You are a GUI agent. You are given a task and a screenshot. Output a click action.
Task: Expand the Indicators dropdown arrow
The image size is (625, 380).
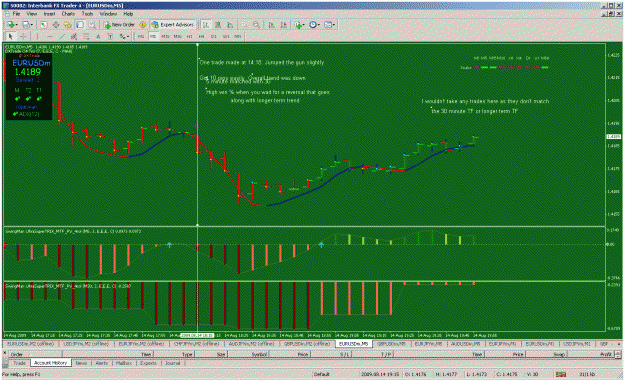point(304,25)
